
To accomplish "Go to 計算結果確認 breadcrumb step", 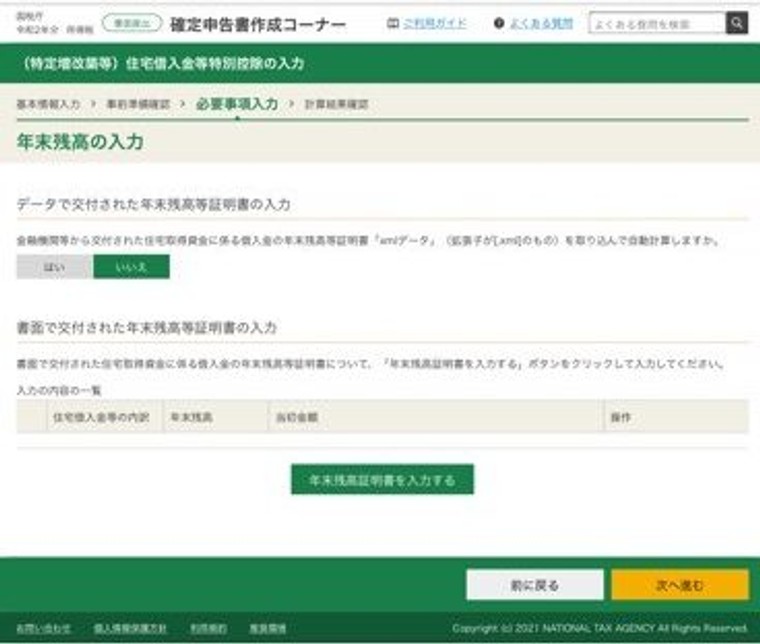I will pos(336,104).
